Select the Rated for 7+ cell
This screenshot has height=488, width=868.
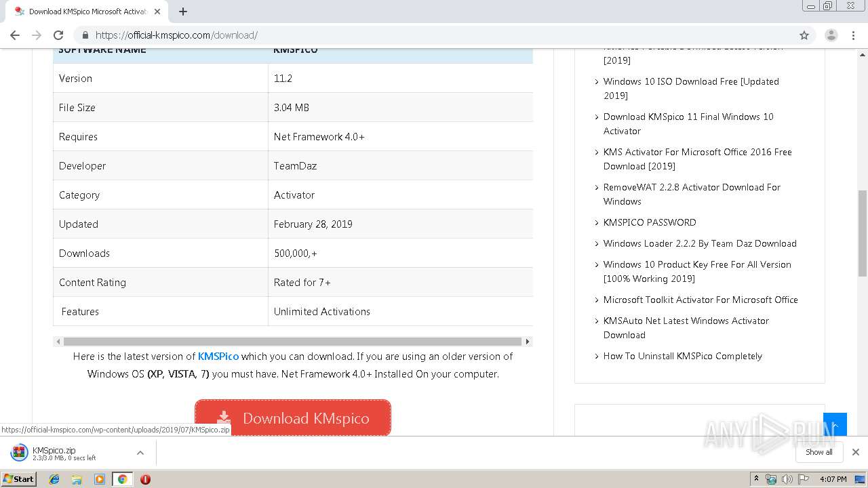[x=400, y=283]
